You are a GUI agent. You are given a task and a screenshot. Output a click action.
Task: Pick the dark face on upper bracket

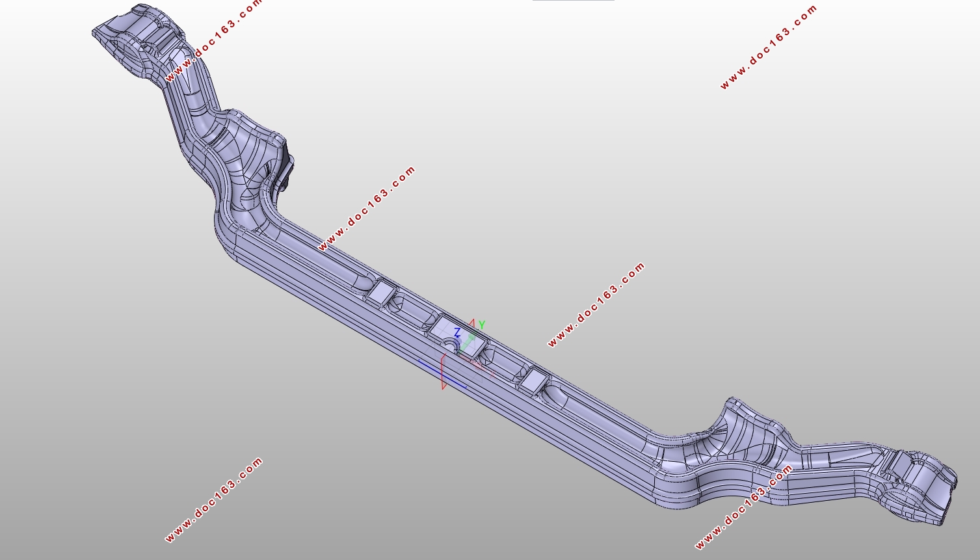pyautogui.click(x=286, y=163)
